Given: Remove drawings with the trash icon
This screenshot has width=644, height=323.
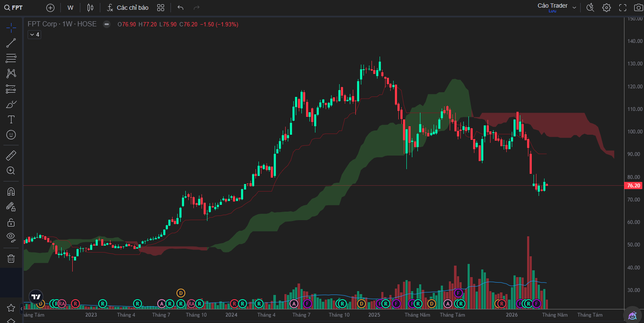Looking at the screenshot, I should 11,258.
